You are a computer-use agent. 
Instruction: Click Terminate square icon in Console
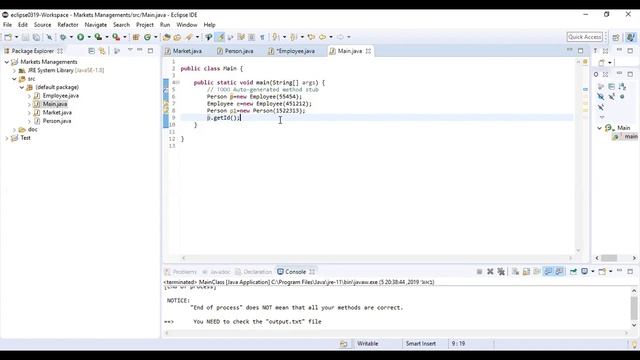click(x=479, y=271)
